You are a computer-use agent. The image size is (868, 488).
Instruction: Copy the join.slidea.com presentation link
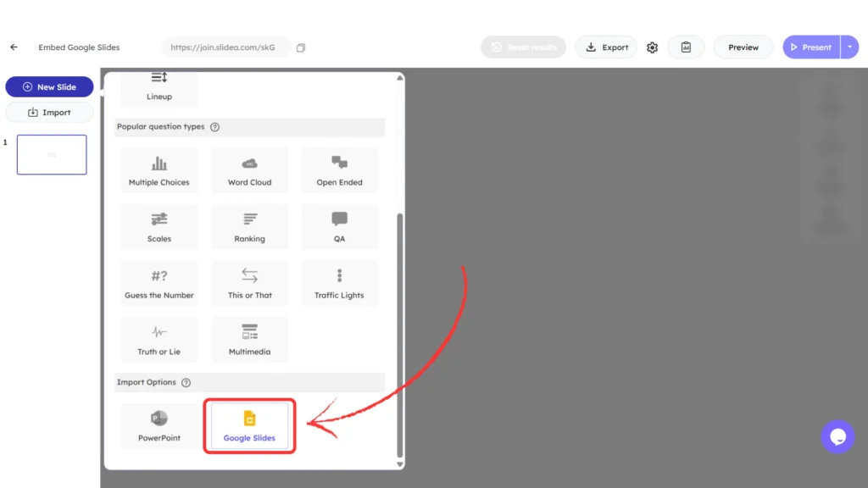click(300, 48)
